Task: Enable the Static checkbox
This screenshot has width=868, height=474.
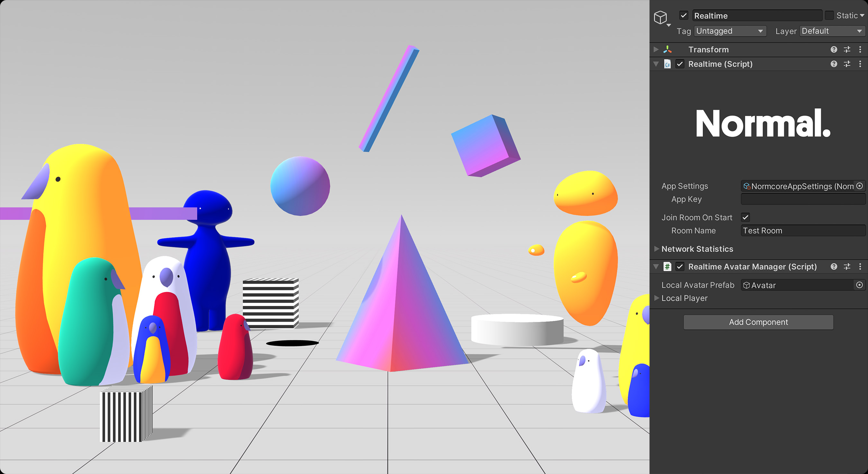Action: [x=829, y=15]
